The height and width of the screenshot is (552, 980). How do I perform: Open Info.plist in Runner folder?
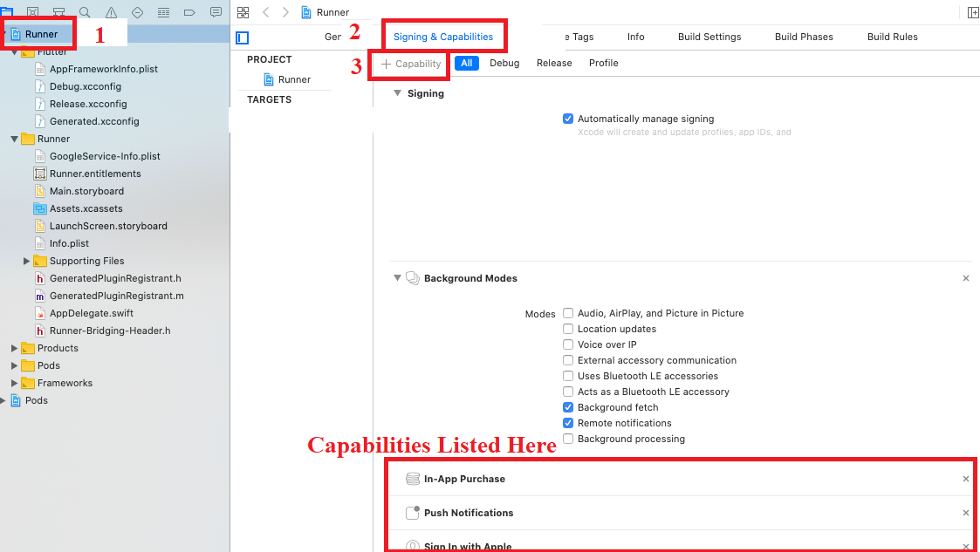[61, 243]
